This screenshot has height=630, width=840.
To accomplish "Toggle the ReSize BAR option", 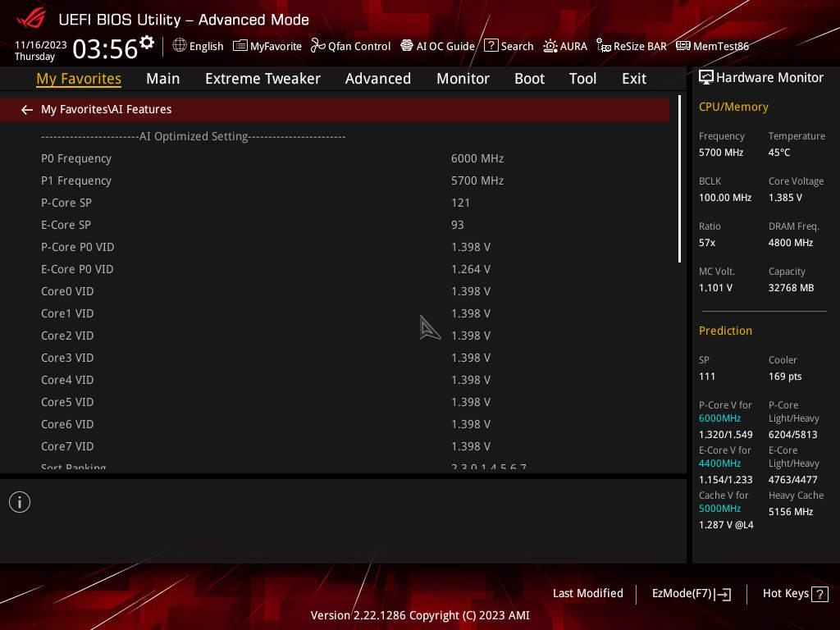I will pyautogui.click(x=632, y=46).
